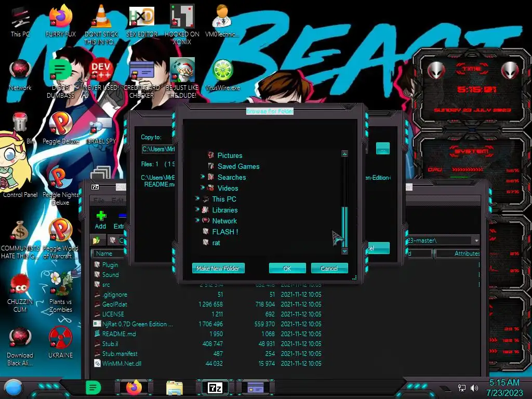The height and width of the screenshot is (399, 532).
Task: Select the Saved Games folder
Action: pos(238,166)
